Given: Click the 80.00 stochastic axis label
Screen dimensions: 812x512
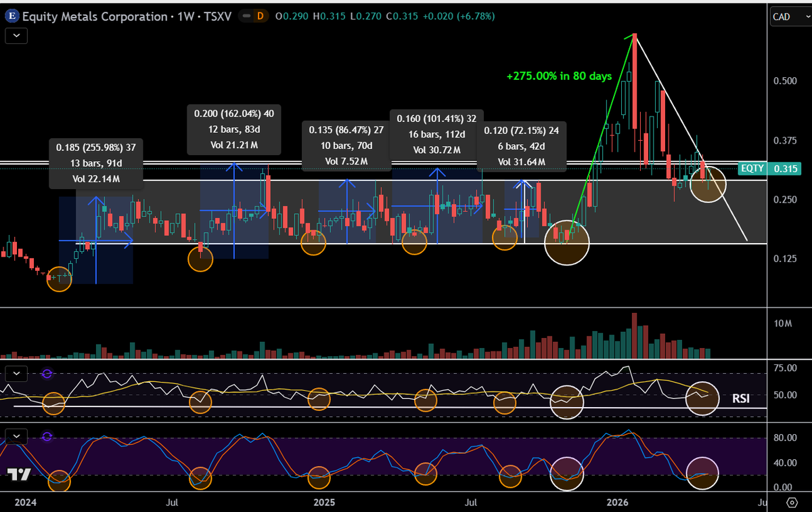Looking at the screenshot, I should click(784, 438).
